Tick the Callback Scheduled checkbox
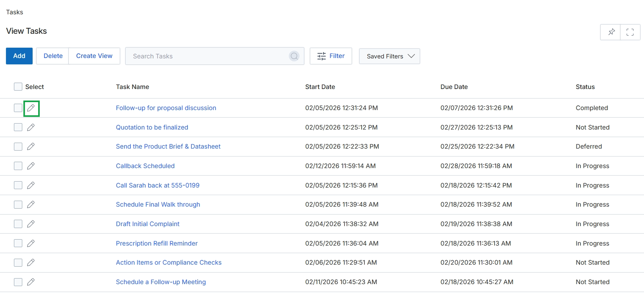Screen dimensions: 644x300 click(x=18, y=166)
